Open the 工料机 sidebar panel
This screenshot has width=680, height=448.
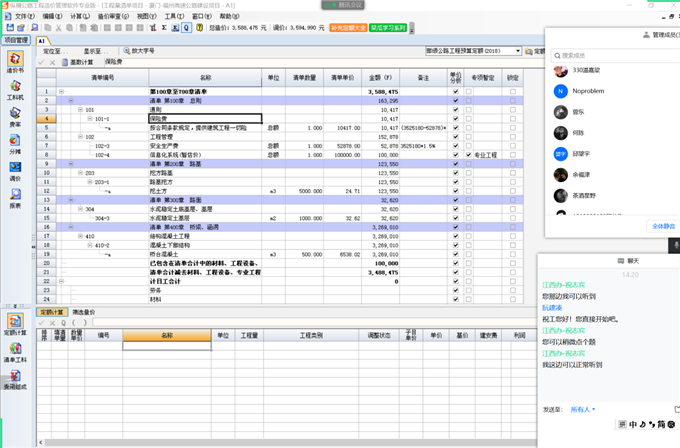pos(14,90)
